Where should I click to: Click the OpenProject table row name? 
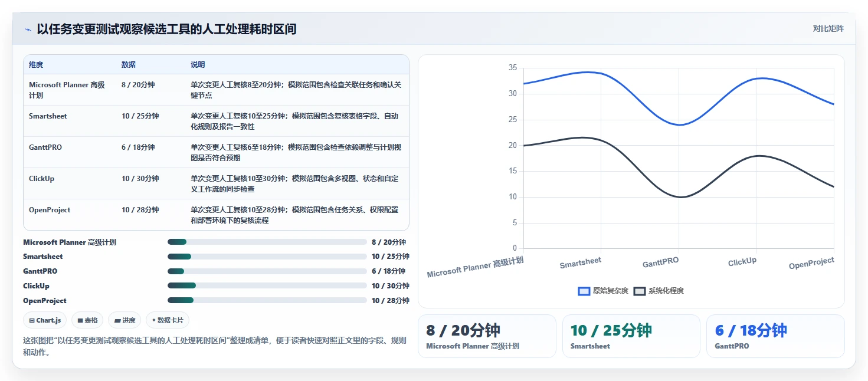pyautogui.click(x=50, y=210)
